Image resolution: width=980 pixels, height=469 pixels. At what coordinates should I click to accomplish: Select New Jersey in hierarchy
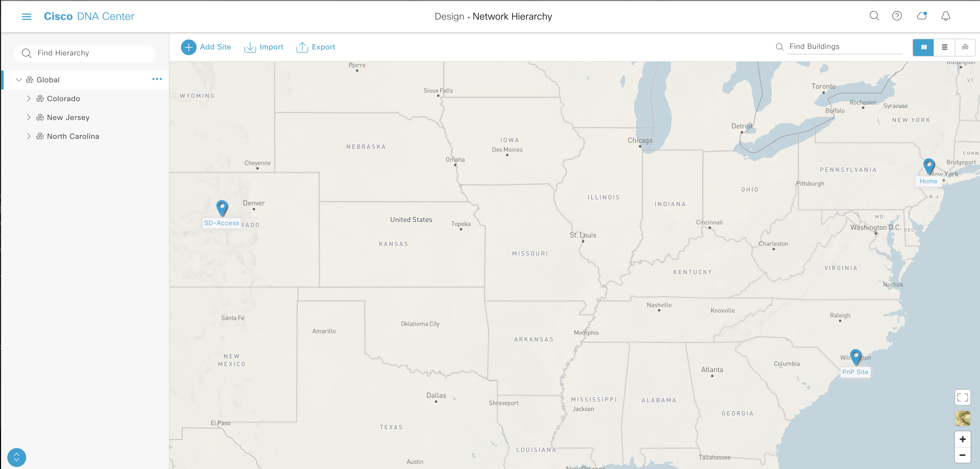tap(68, 118)
